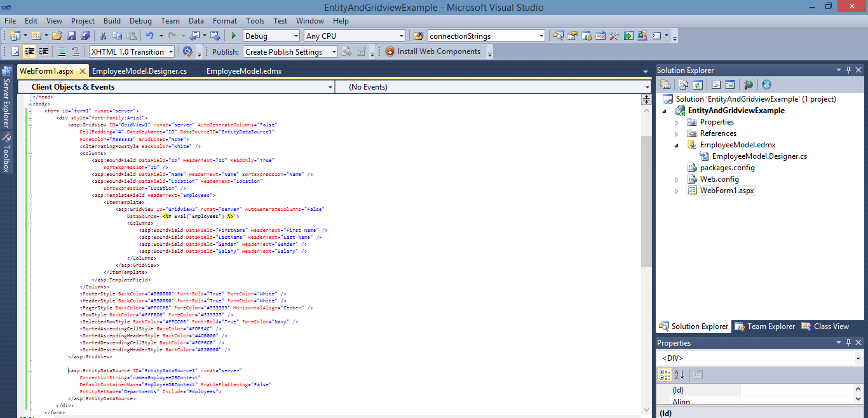Open the Build menu
Screen dimensions: 868x418
(x=112, y=20)
